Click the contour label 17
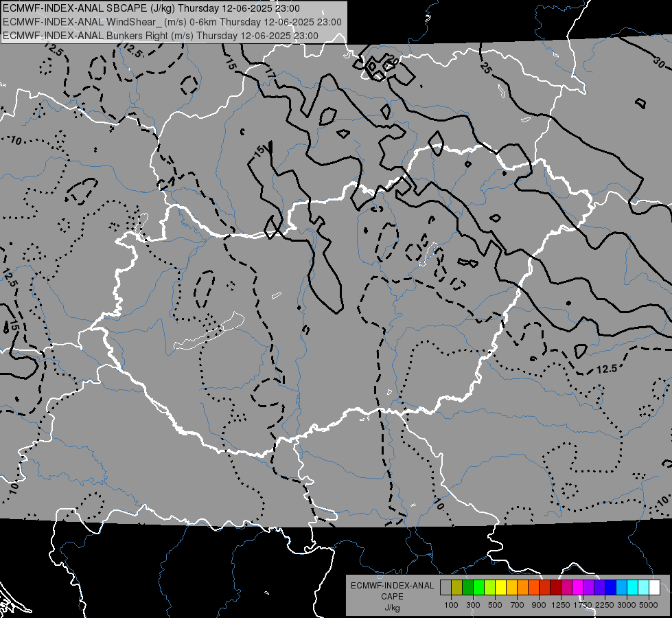 (x=269, y=72)
